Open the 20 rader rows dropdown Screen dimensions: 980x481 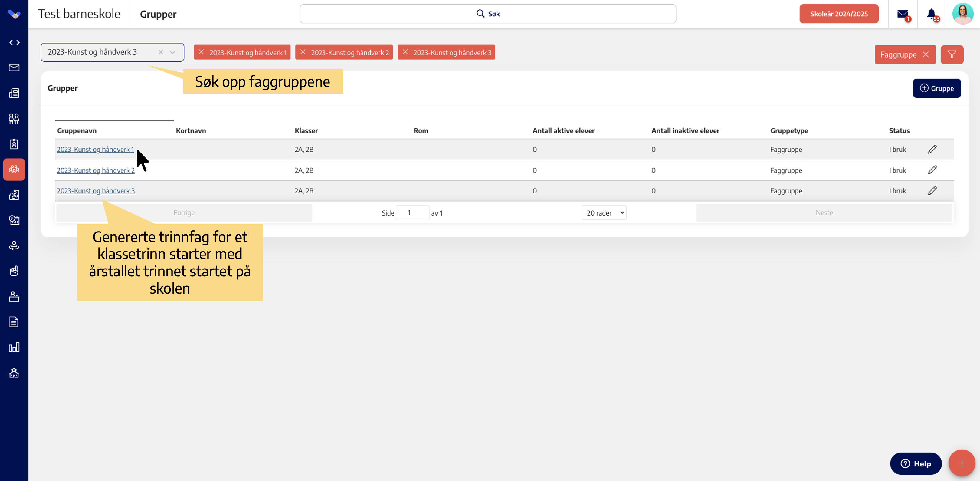pos(604,213)
